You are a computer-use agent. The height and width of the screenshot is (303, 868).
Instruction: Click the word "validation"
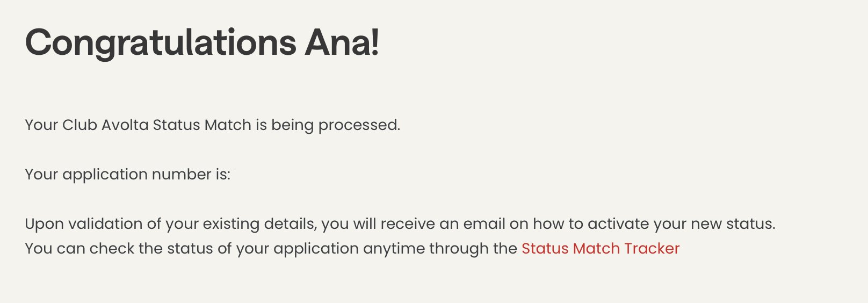[105, 224]
